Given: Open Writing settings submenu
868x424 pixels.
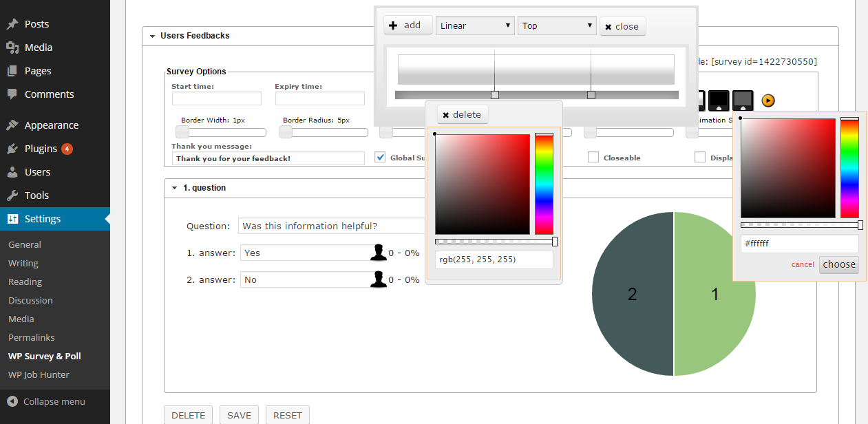Looking at the screenshot, I should 23,263.
